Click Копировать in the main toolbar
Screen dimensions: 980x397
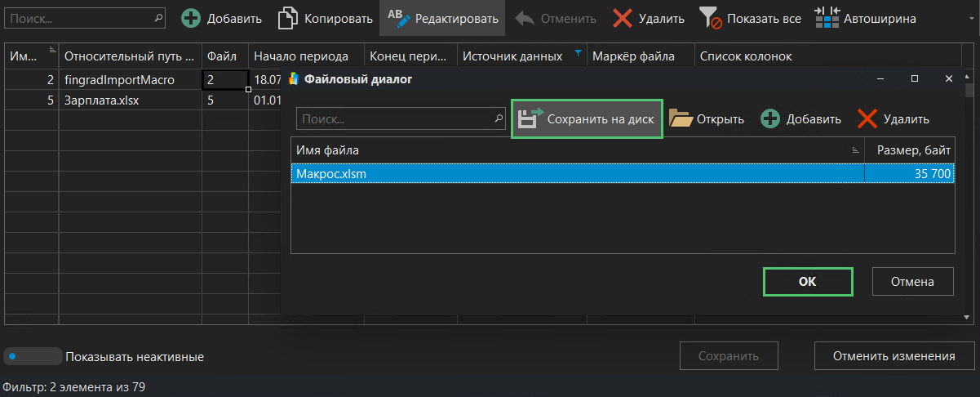point(325,18)
